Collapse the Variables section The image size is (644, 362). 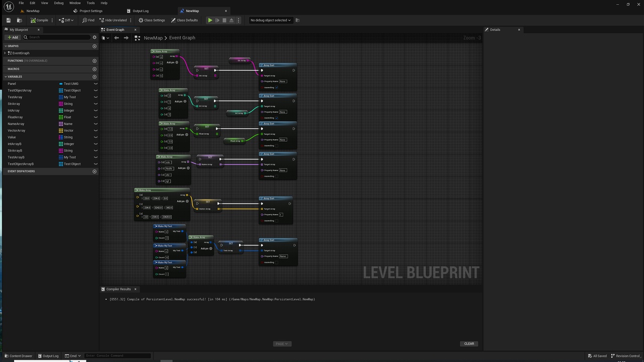5,76
